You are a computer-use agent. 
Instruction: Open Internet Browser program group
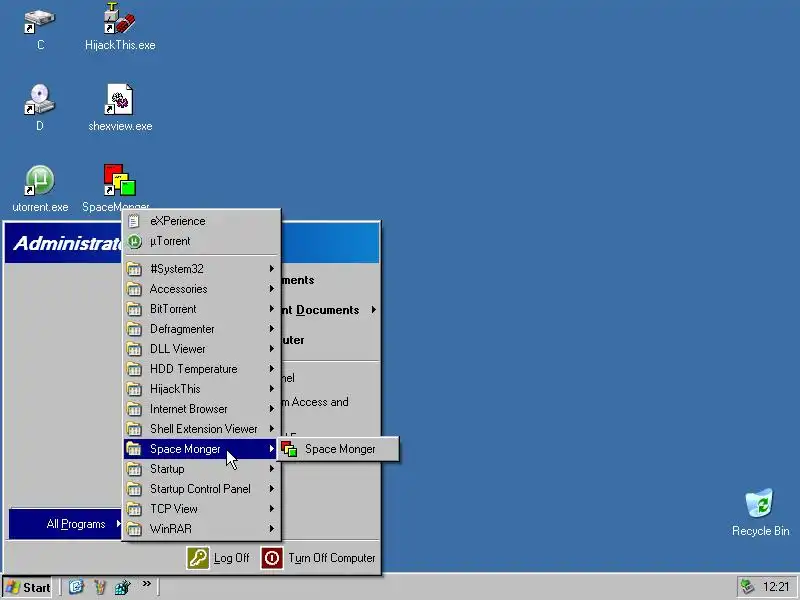(x=202, y=409)
